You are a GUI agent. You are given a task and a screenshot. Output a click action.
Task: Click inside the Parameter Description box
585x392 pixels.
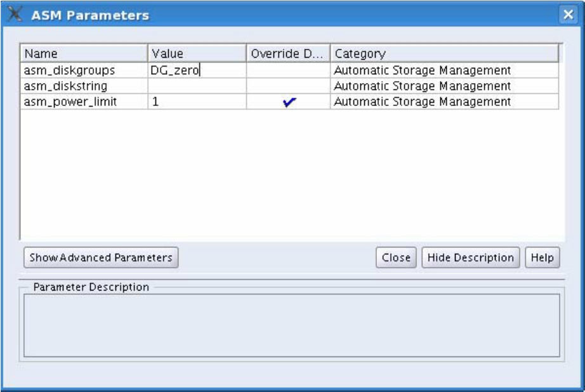tap(292, 325)
